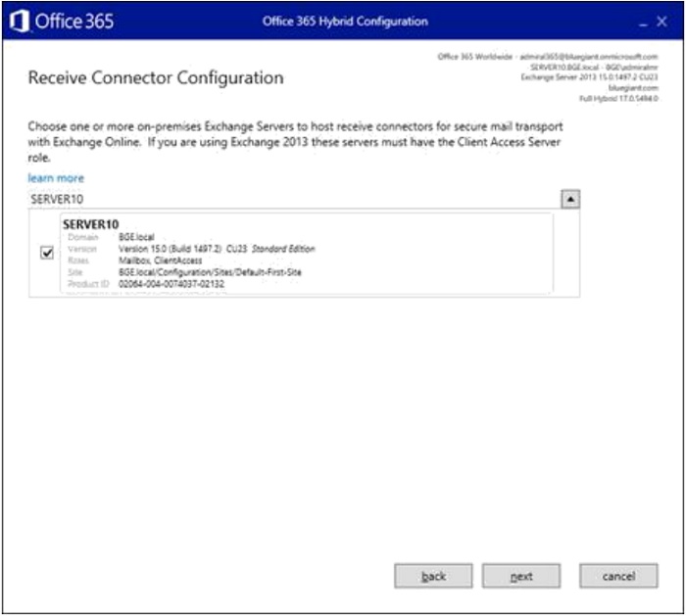
Task: Uncheck the SERVER10 checkbox
Action: 47,253
